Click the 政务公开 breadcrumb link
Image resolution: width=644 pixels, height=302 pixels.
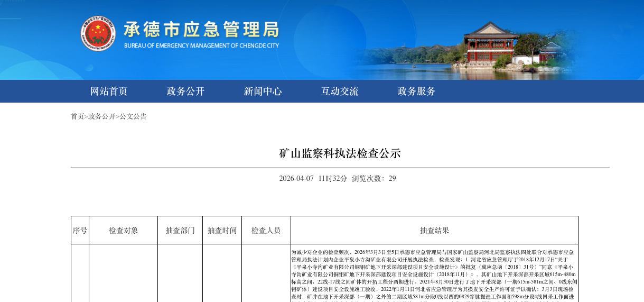[x=101, y=116]
